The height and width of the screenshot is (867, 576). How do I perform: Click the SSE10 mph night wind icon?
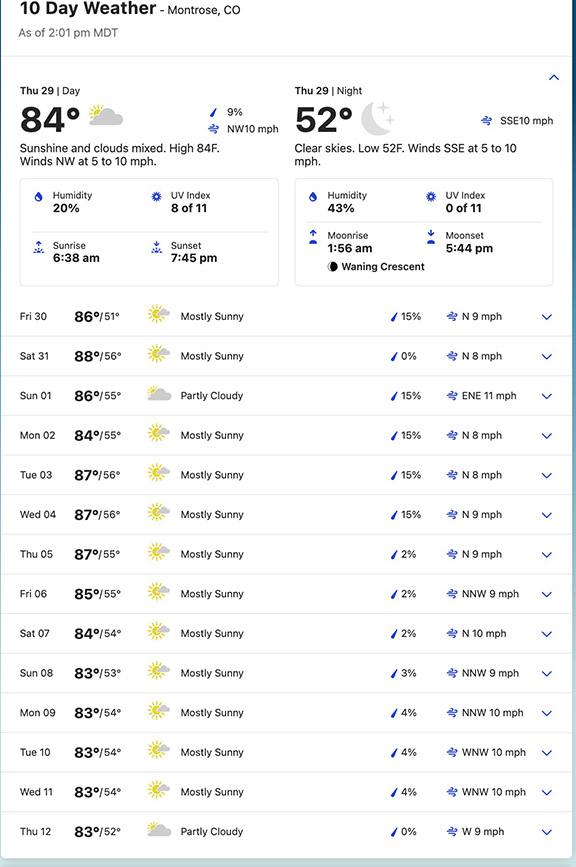tap(486, 121)
